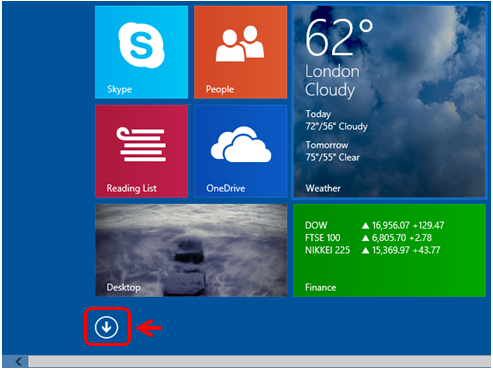The image size is (493, 370).
Task: Launch the Reading List tile
Action: click(141, 151)
